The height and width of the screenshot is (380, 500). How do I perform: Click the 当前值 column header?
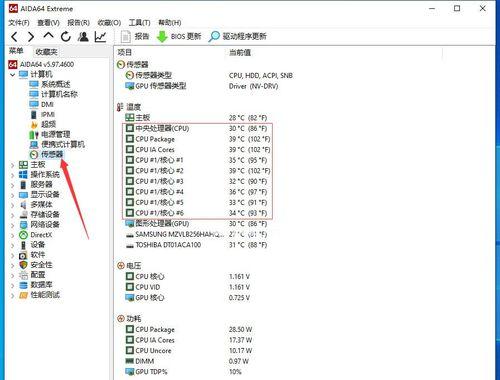[x=240, y=53]
